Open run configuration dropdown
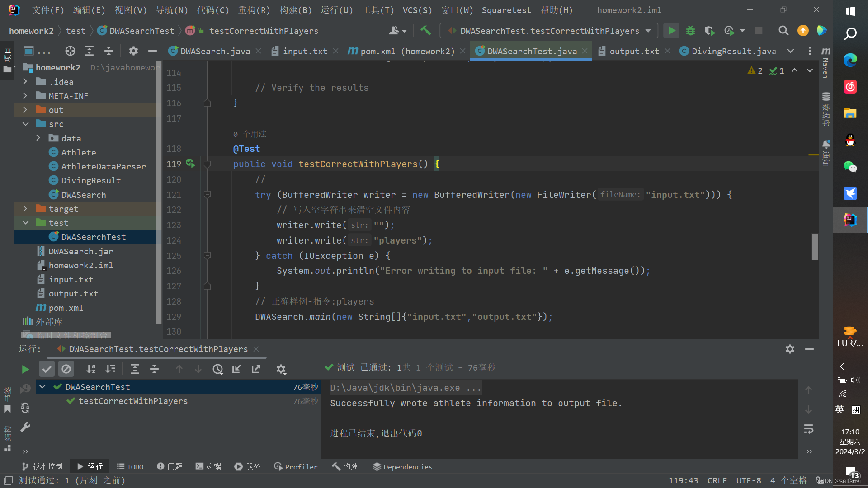Viewport: 868px width, 488px height. pos(648,31)
